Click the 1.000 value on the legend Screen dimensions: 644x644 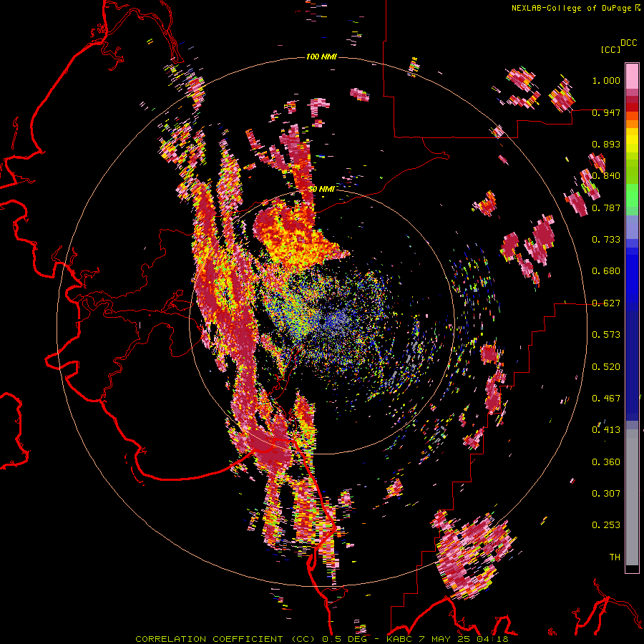(606, 81)
